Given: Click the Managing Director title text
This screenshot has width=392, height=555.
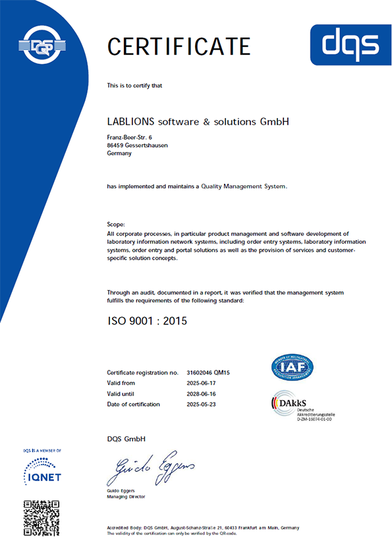Looking at the screenshot, I should click(x=126, y=496).
